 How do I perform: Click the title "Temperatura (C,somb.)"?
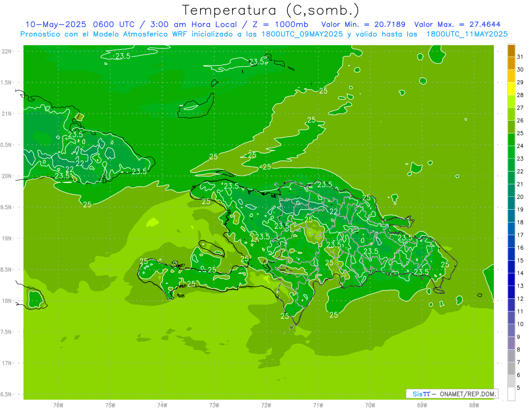point(270,10)
